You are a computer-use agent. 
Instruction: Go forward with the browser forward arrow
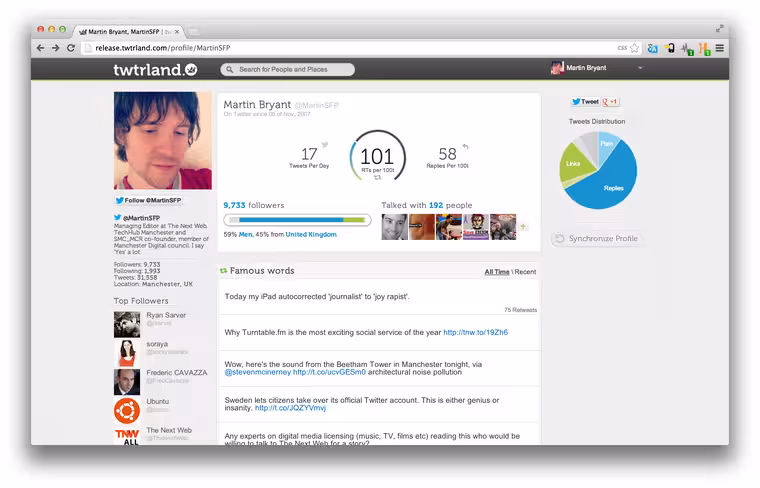pyautogui.click(x=55, y=47)
